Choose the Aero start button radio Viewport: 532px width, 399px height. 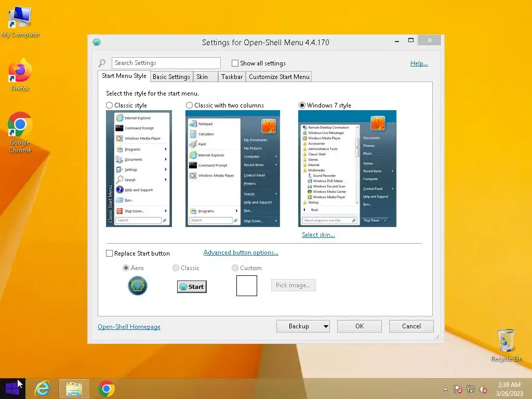pos(126,268)
